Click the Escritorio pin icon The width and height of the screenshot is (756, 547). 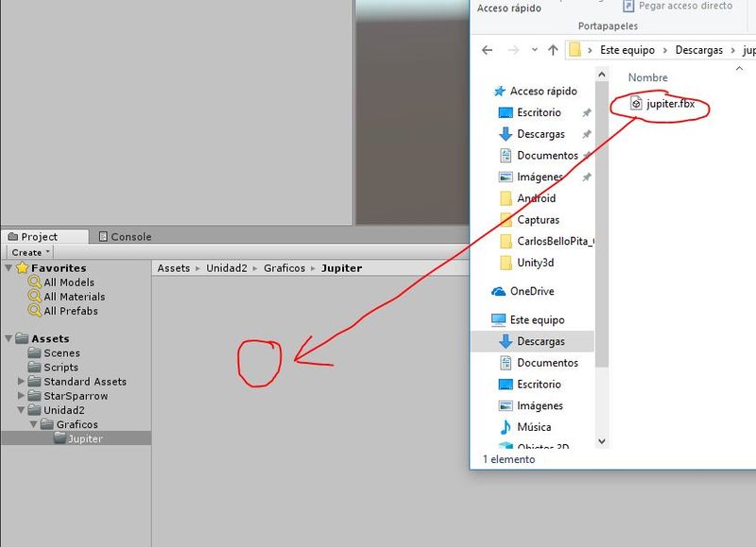click(586, 112)
